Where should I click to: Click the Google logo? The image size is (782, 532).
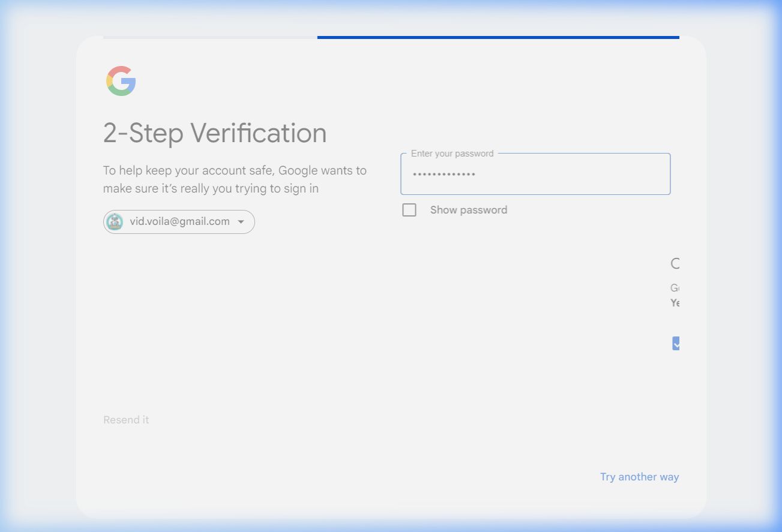tap(121, 81)
